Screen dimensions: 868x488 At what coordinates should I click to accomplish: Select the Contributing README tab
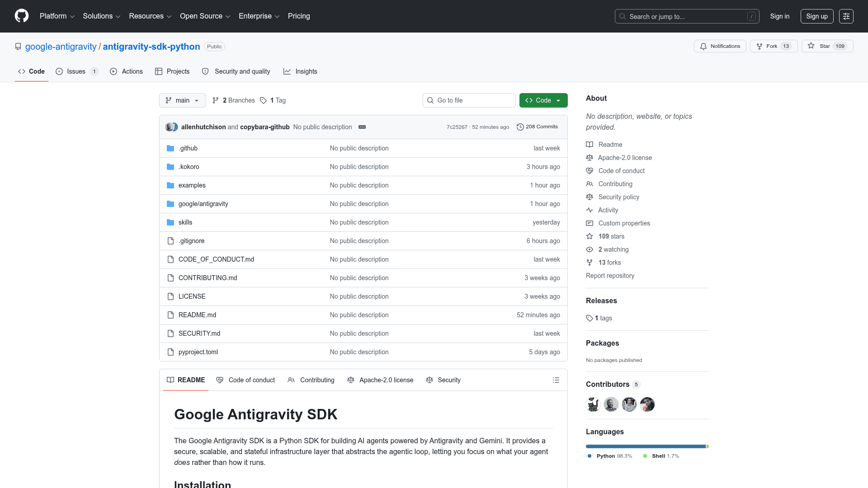(311, 380)
